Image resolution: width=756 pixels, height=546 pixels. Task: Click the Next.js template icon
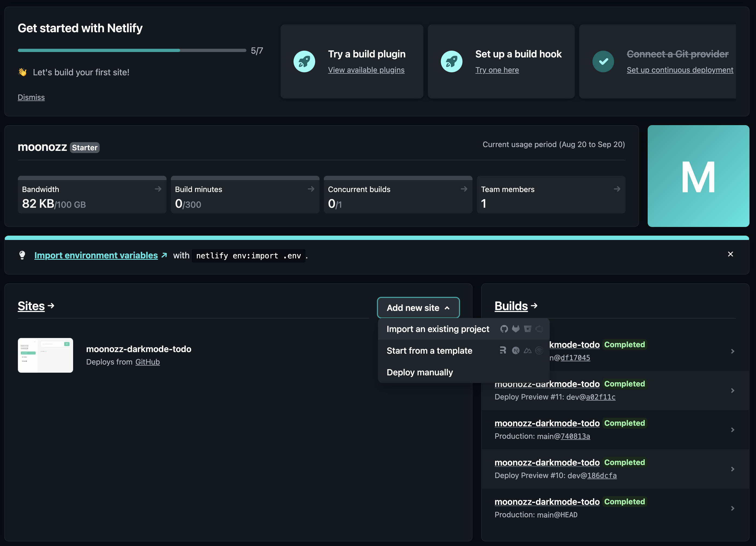516,350
